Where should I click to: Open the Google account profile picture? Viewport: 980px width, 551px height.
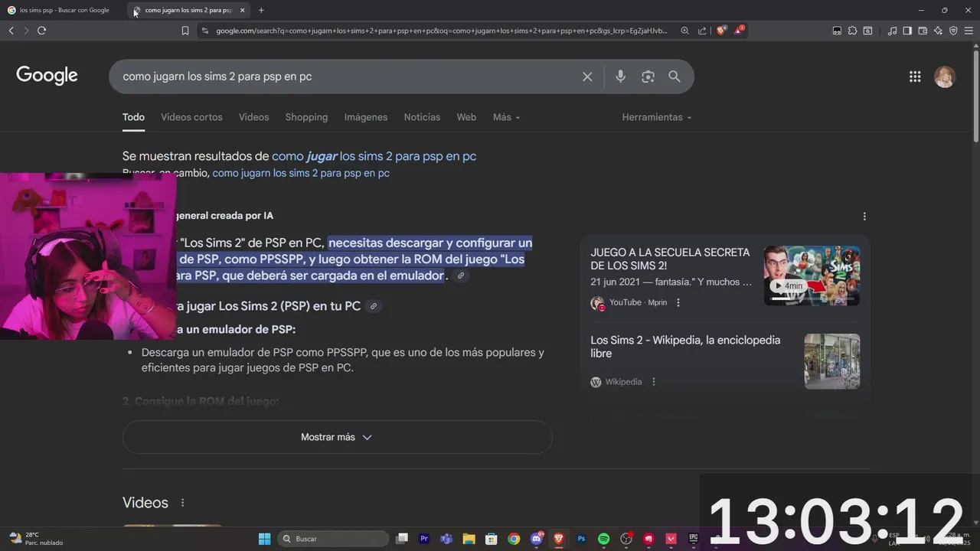click(x=945, y=77)
